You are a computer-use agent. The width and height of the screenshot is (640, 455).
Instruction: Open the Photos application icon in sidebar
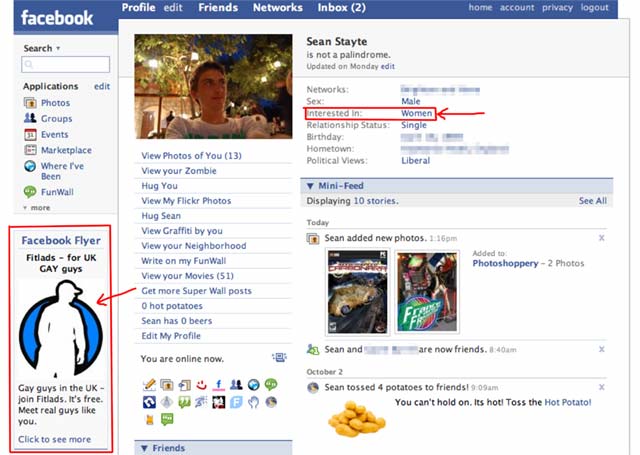pyautogui.click(x=30, y=103)
